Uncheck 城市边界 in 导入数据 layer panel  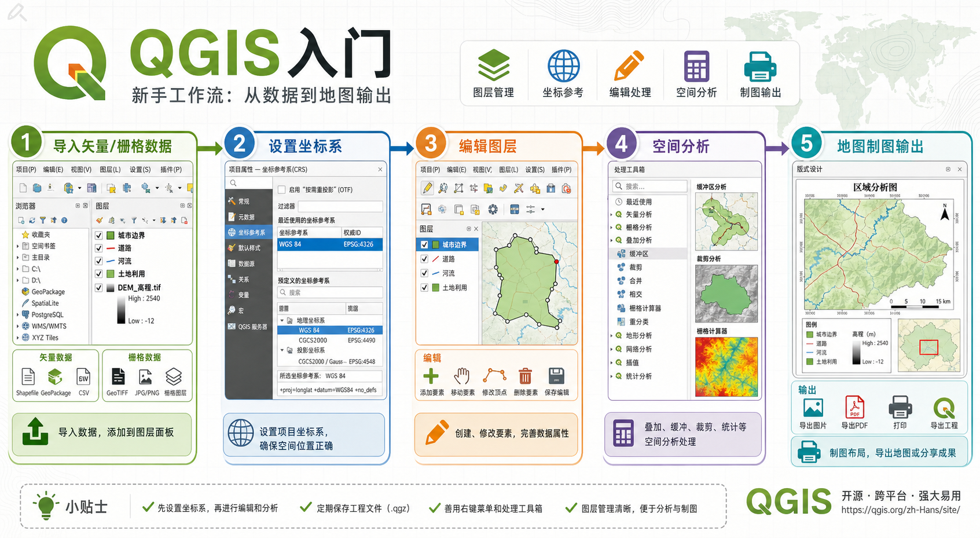tap(99, 235)
